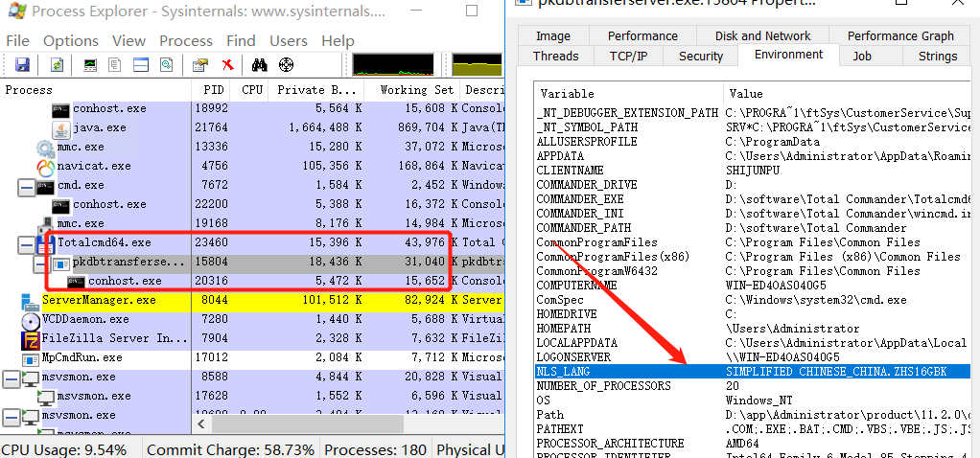Image resolution: width=980 pixels, height=458 pixels.
Task: Open the Find menu
Action: point(241,41)
